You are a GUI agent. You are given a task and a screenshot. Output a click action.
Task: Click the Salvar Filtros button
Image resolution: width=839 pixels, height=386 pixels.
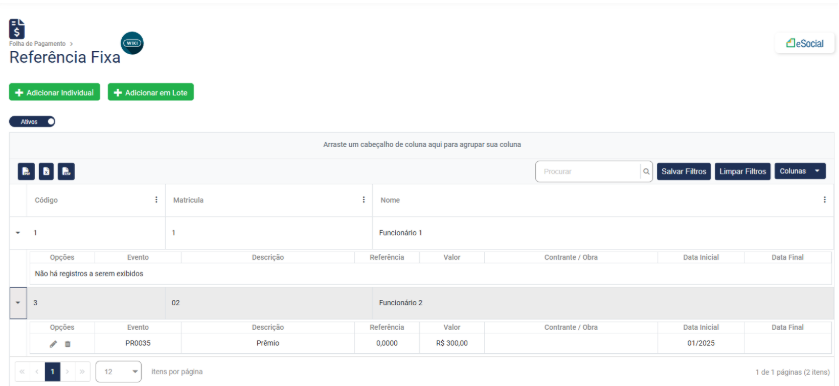(684, 171)
